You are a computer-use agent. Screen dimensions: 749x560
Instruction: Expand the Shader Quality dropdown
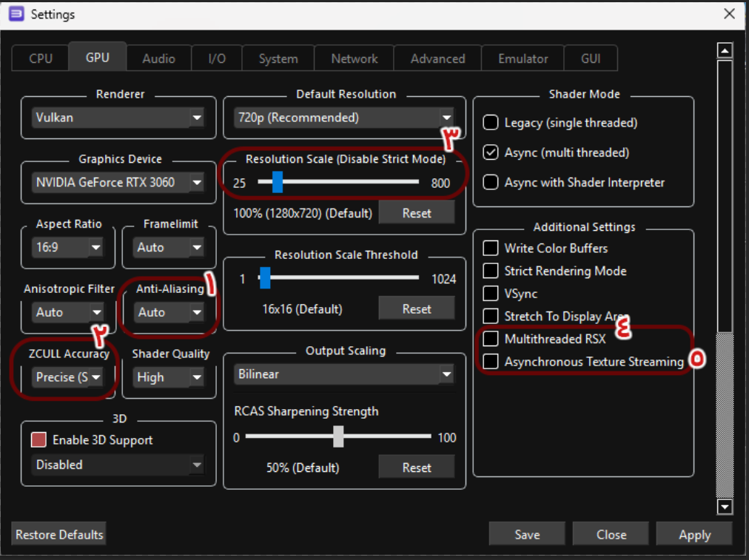(x=169, y=377)
